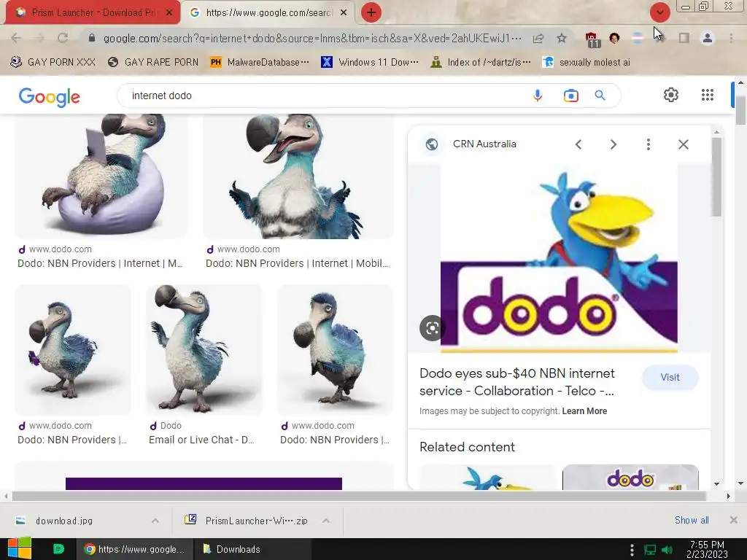
Task: Open the Windows 11 Dow… bookmark
Action: pos(370,63)
